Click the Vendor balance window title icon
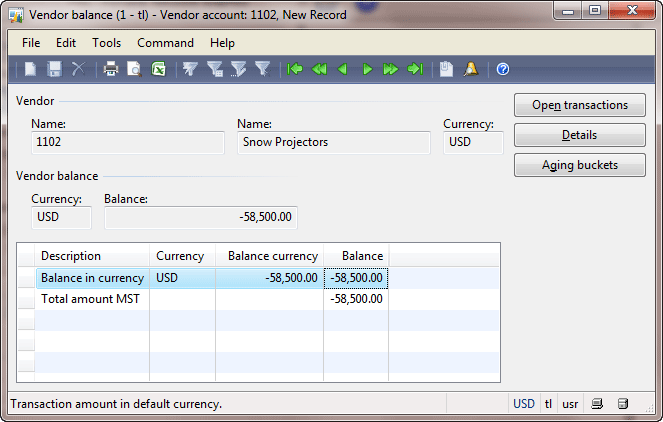The width and height of the screenshot is (663, 422). [16, 15]
